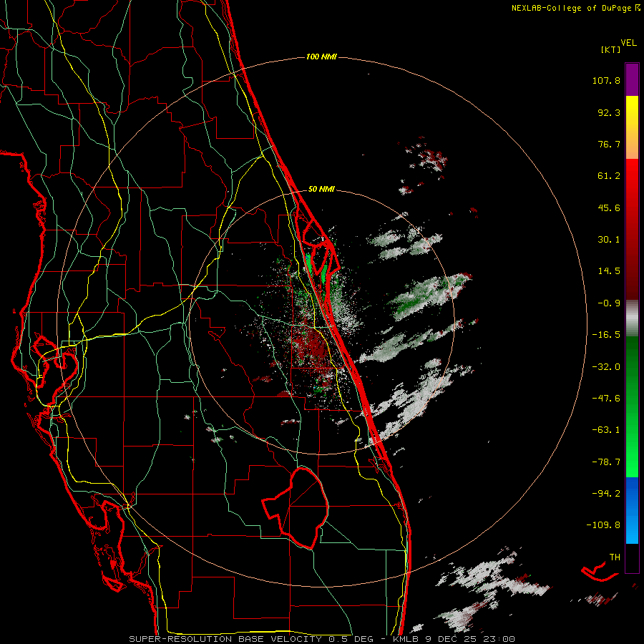Click the VEL legend title
Viewport: 644px width, 644px height.
click(x=628, y=43)
